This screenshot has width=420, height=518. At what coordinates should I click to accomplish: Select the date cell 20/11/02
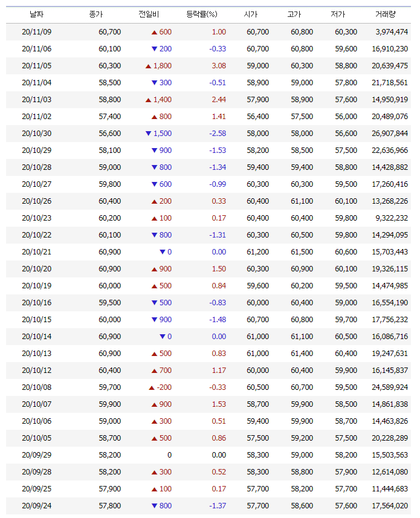[x=37, y=117]
